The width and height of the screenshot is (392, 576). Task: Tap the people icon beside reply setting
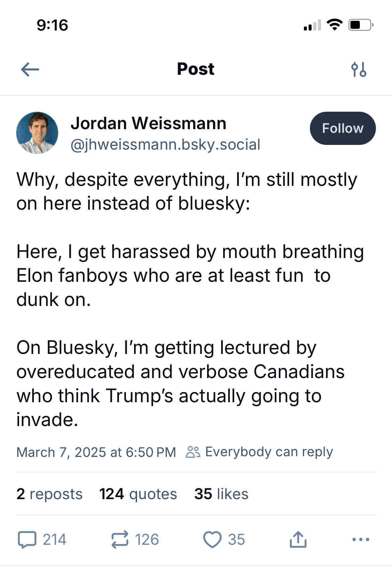193,452
